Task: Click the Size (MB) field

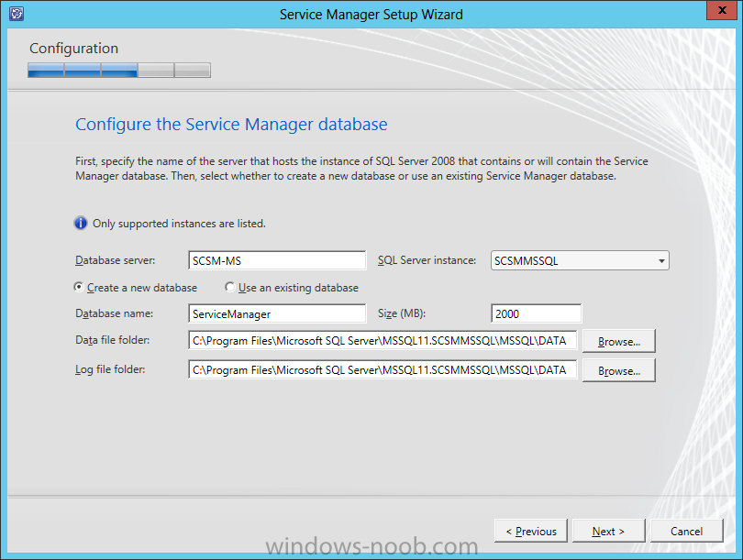Action: click(537, 313)
